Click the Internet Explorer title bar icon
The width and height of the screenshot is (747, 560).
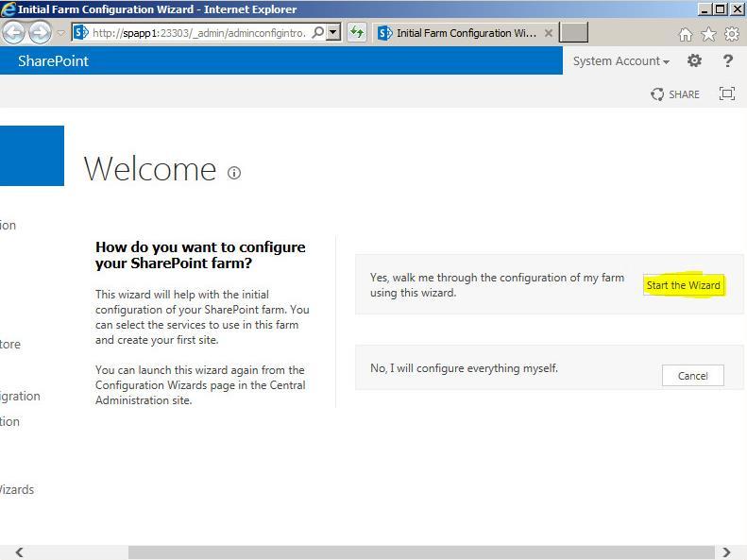(x=8, y=9)
